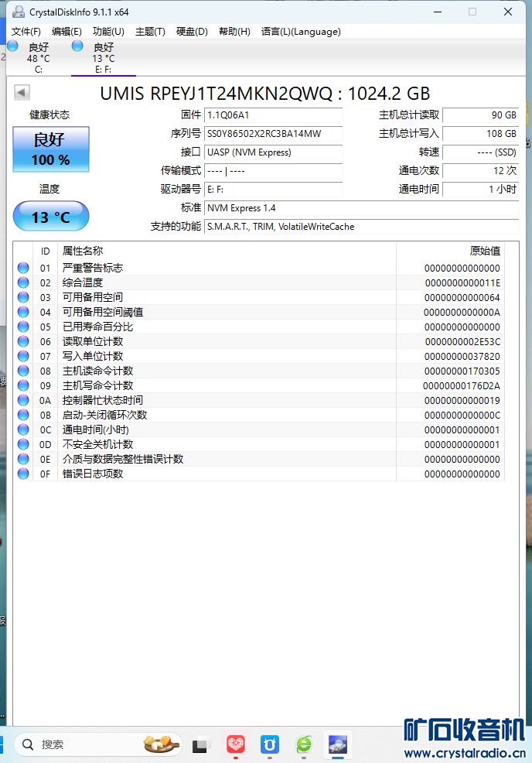The height and width of the screenshot is (763, 532).
Task: Click the status orb for 0E 介质与数据完整性错误计数
Action: pyautogui.click(x=23, y=459)
